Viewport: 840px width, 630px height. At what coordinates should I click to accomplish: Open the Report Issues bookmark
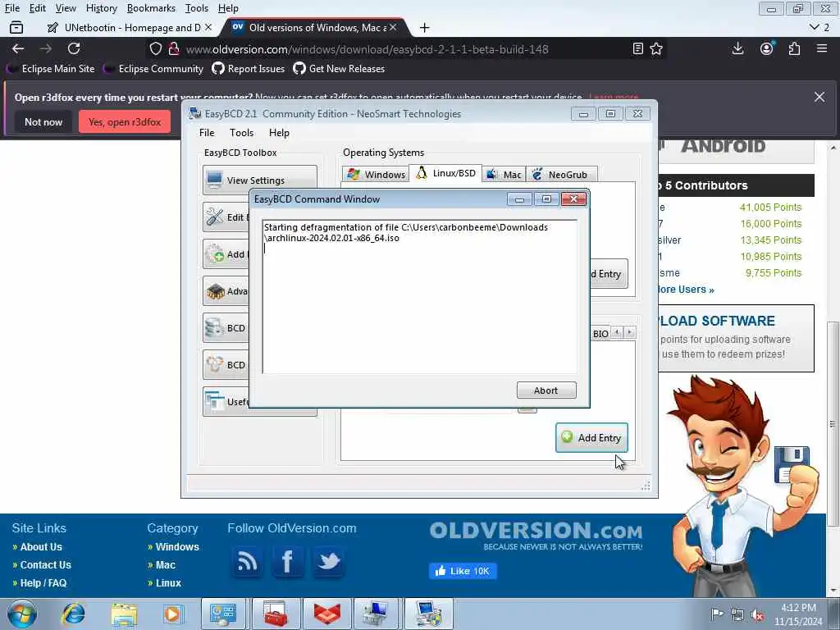coord(248,69)
